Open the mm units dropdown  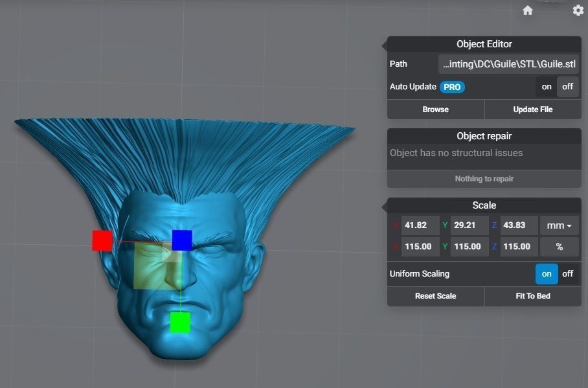559,225
